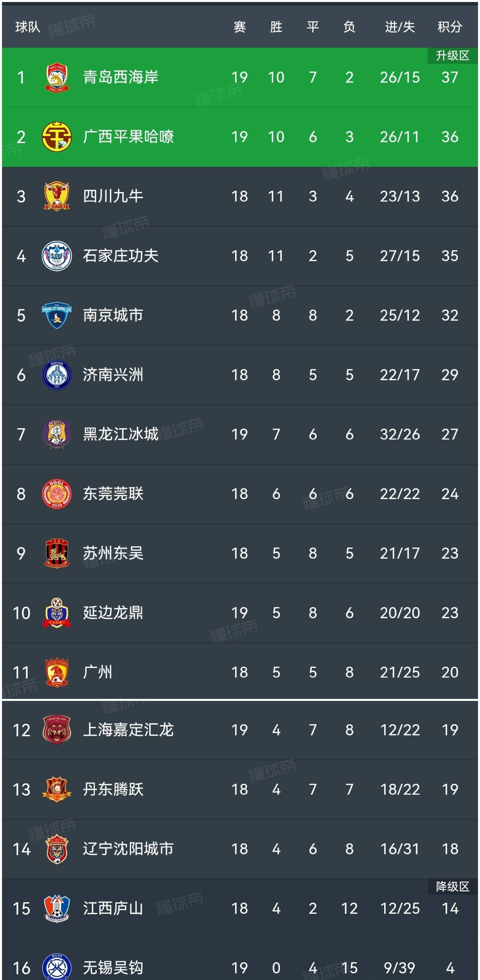The width and height of the screenshot is (480, 980).
Task: Select the 石家庄功夫 team emblem
Action: point(57,256)
